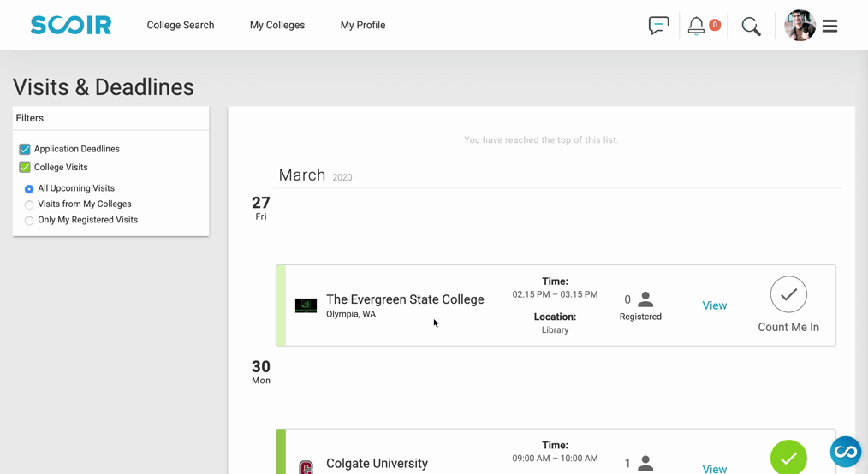This screenshot has height=474, width=868.
Task: Open My Colleges menu
Action: coord(277,25)
